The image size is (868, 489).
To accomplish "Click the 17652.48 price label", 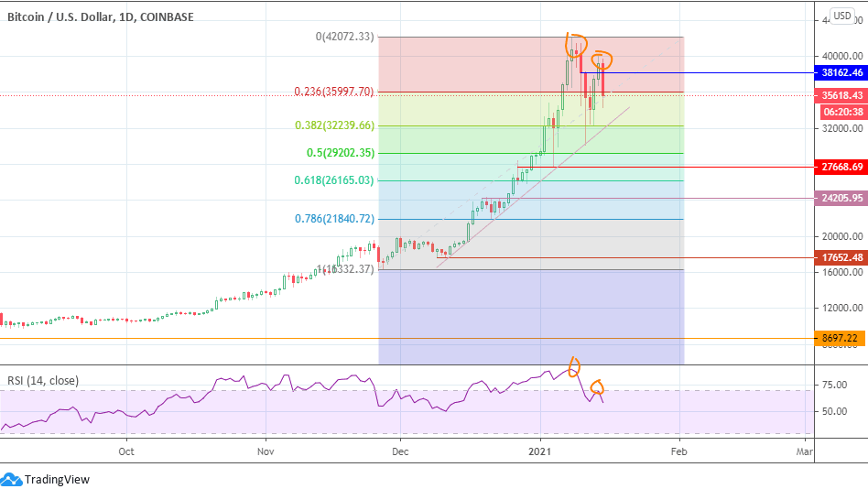I will (841, 257).
